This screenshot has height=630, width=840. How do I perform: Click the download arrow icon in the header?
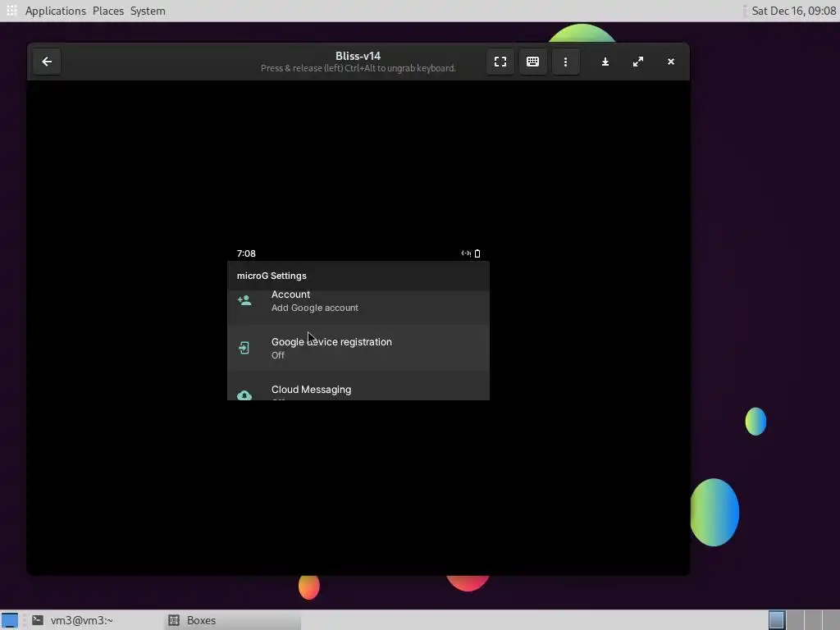(x=605, y=62)
